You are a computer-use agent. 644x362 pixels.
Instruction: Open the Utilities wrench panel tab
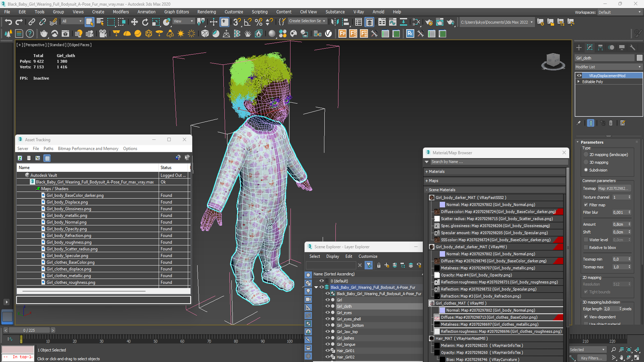pyautogui.click(x=632, y=48)
